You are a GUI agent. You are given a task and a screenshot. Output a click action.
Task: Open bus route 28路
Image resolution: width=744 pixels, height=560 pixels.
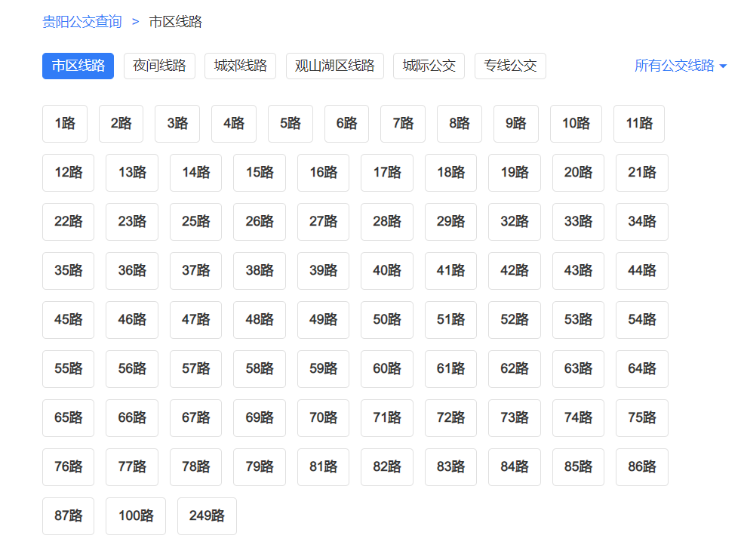(386, 222)
